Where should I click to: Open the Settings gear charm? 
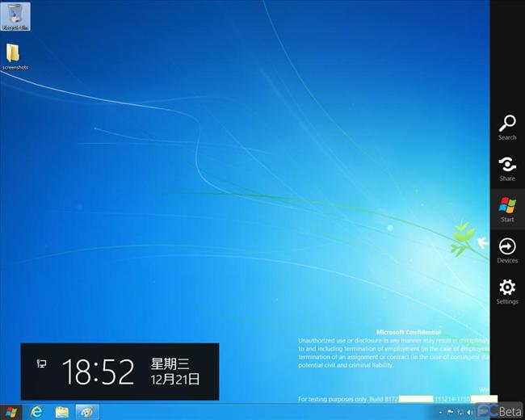[507, 292]
